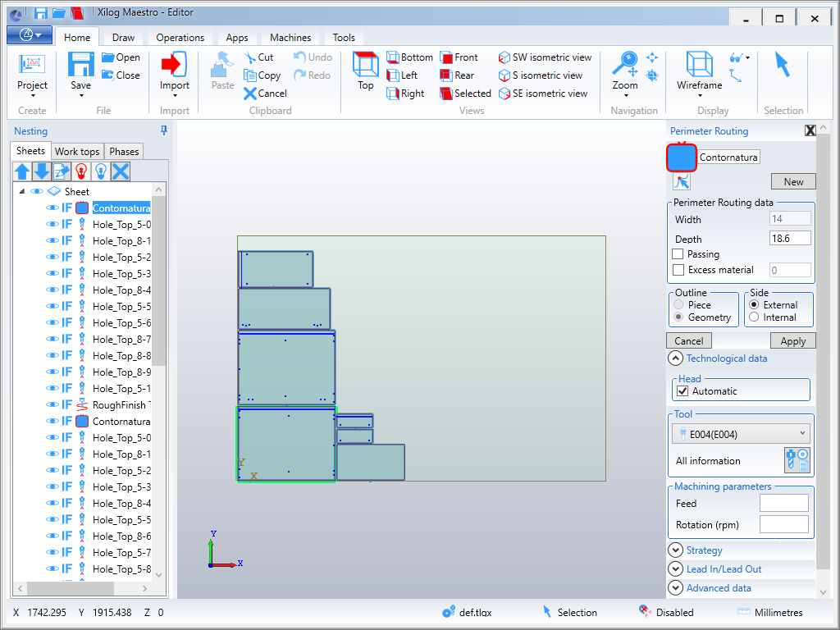Select the External side radio button
The width and height of the screenshot is (840, 630).
[x=754, y=305]
